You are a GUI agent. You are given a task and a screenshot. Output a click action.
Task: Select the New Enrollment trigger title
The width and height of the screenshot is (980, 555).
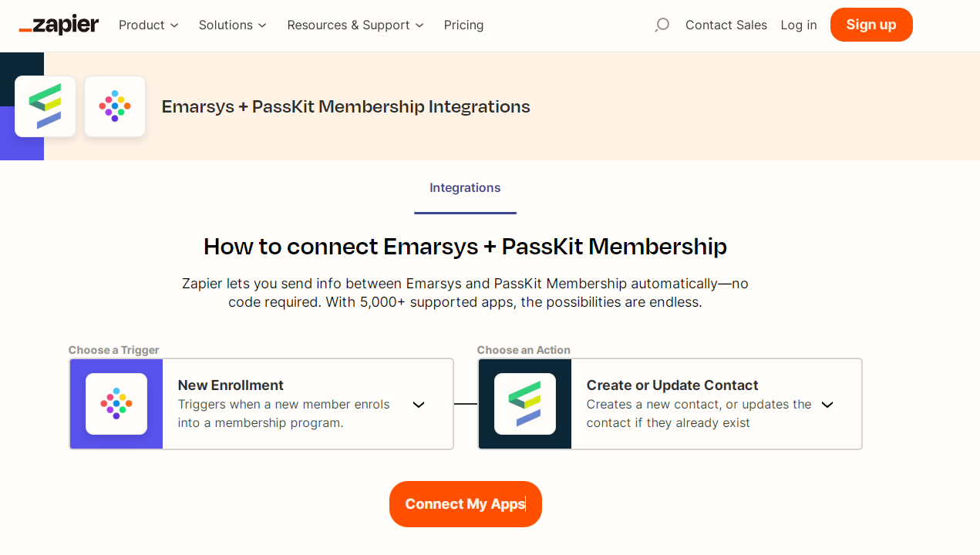tap(231, 385)
